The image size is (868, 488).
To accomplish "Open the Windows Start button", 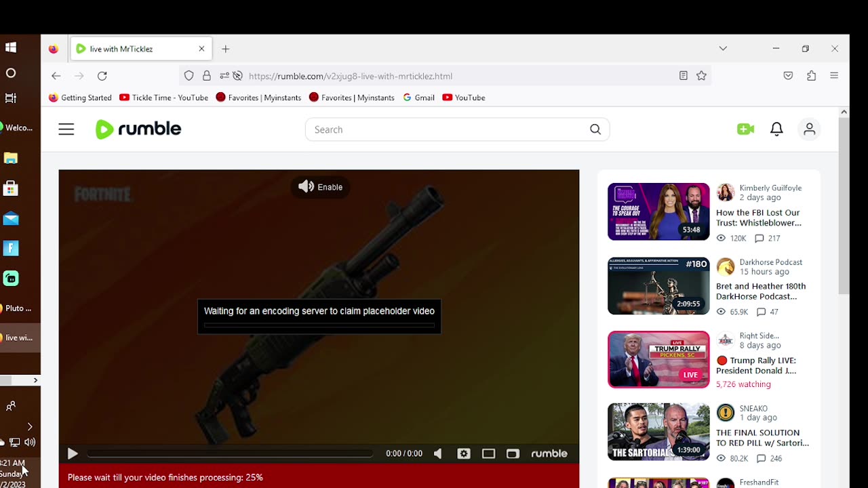I will tap(11, 47).
